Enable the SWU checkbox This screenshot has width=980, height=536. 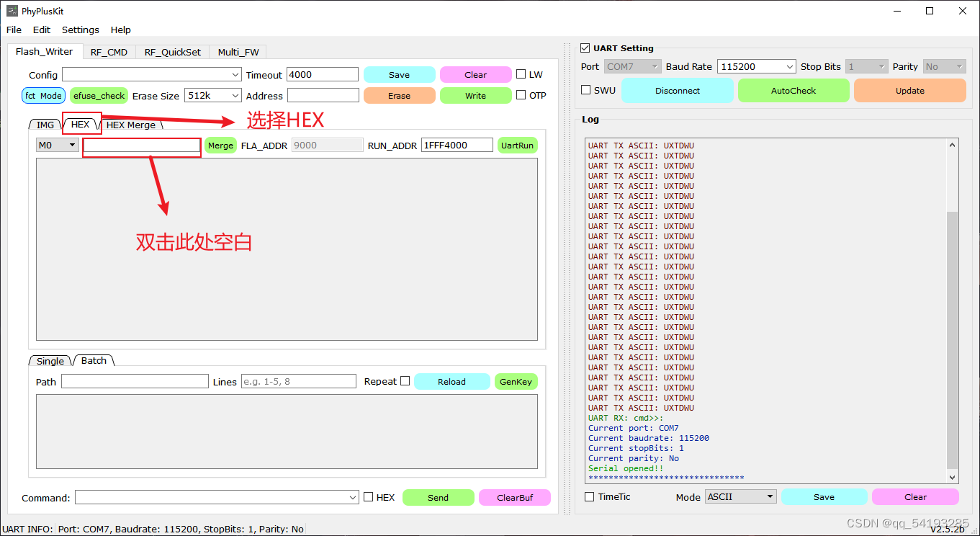point(586,90)
